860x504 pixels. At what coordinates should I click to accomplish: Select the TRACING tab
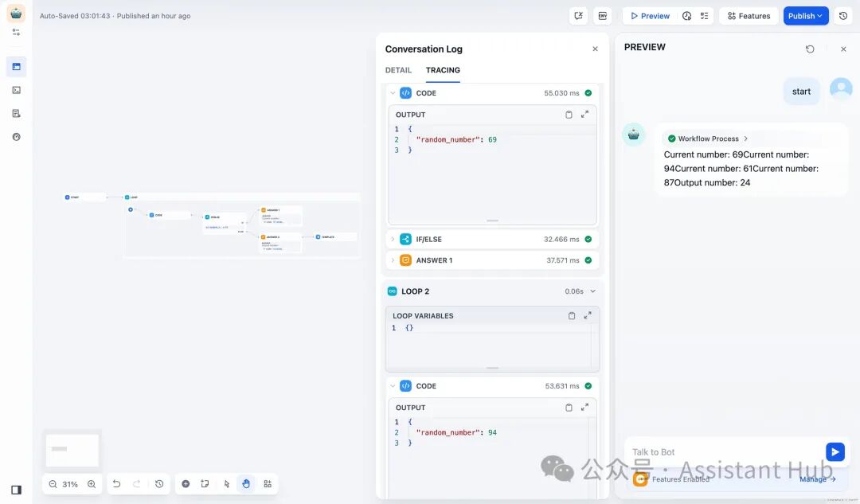[443, 70]
